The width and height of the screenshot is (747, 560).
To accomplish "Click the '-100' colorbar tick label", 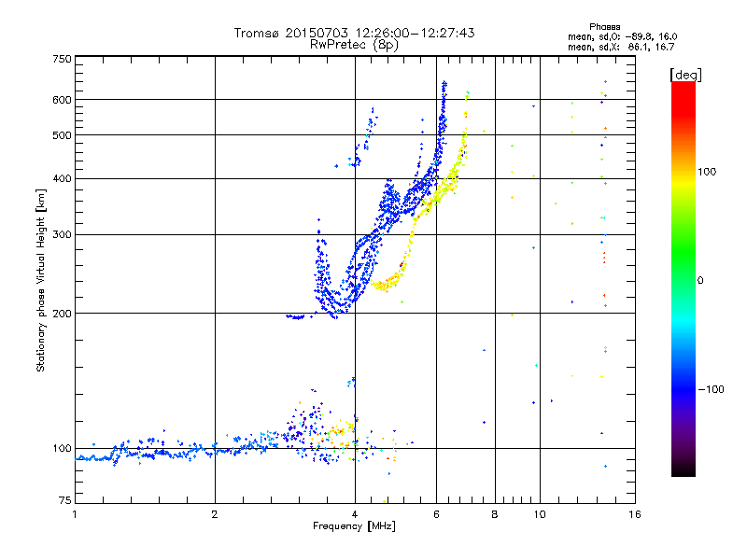I will pos(711,389).
